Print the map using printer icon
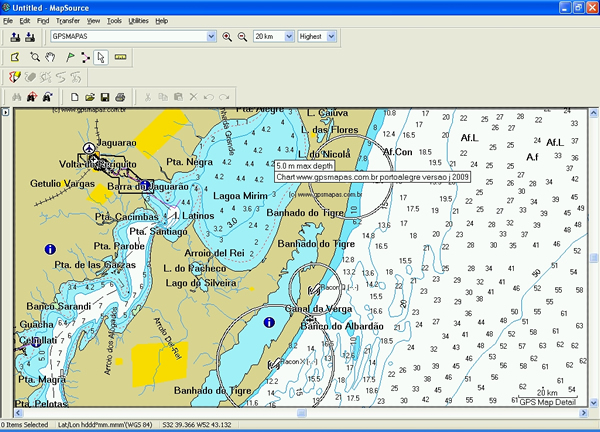 120,97
